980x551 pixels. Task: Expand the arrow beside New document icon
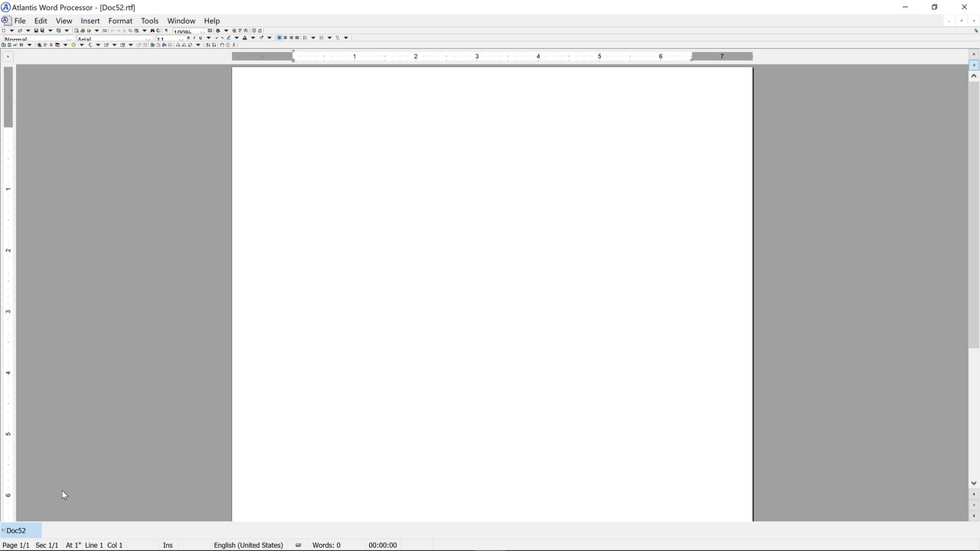pos(11,31)
